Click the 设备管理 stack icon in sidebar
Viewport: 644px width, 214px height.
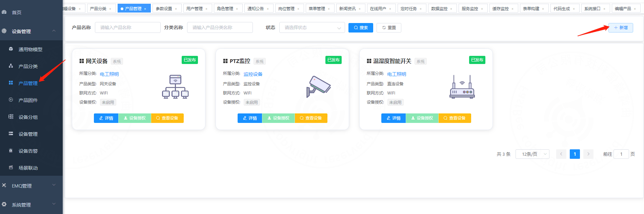4,31
